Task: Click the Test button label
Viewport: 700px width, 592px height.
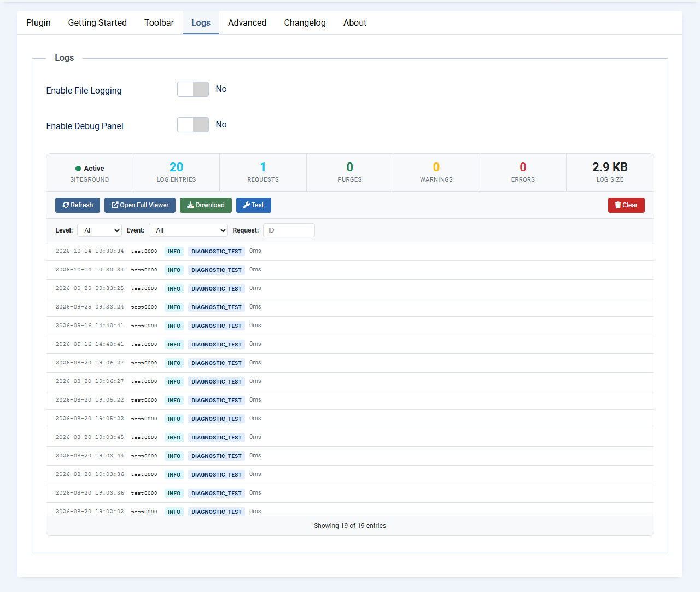Action: [x=258, y=205]
